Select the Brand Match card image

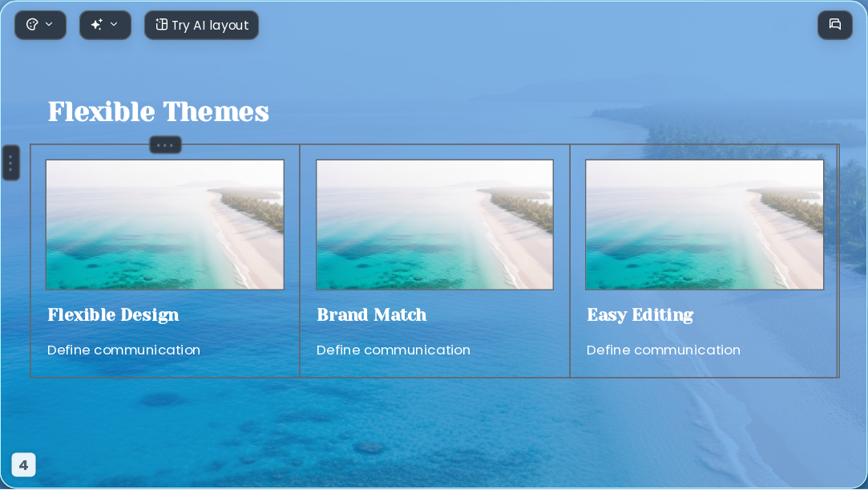tap(434, 225)
